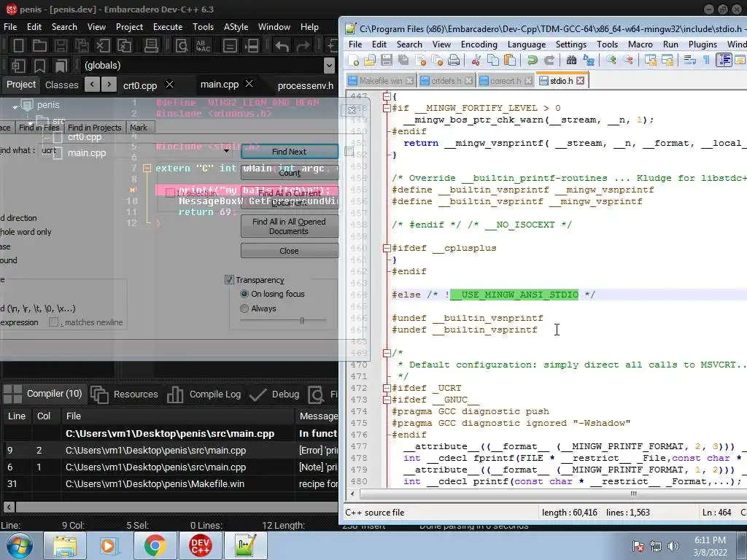Click Save icon in Notepad++ toolbar
Image resolution: width=747 pixels, height=560 pixels.
387,60
